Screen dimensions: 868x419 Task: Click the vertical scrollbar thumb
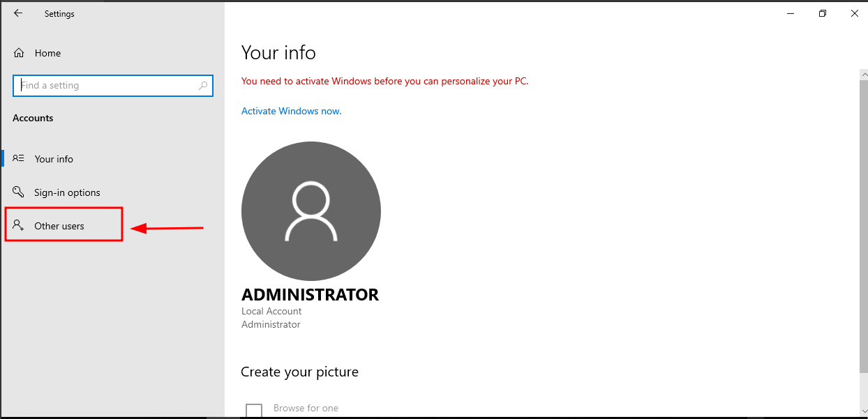863,223
